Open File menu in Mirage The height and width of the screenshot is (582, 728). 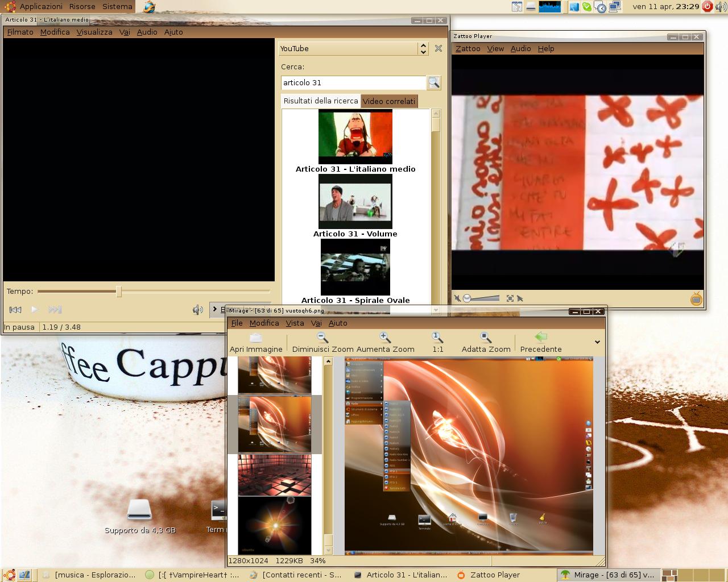point(237,323)
